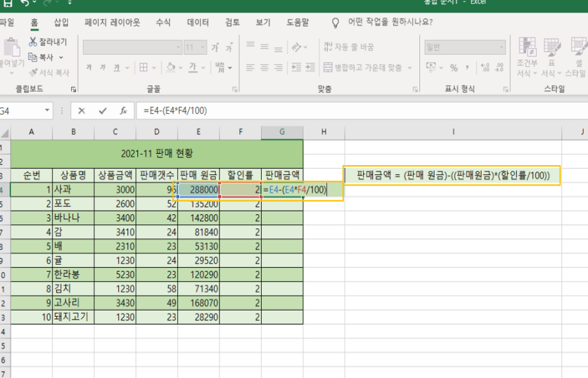588x378 pixels.
Task: Switch to the View (보기) tab
Action: pyautogui.click(x=263, y=22)
